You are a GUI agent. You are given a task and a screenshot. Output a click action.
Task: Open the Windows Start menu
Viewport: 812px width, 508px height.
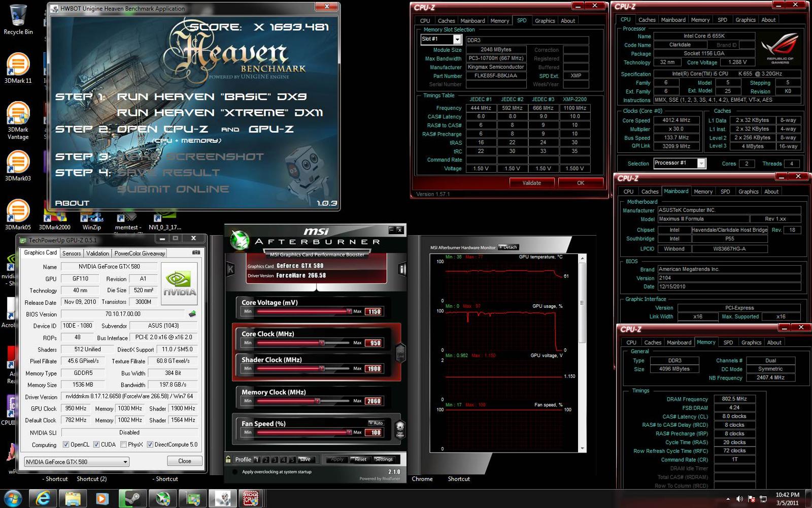tap(13, 498)
